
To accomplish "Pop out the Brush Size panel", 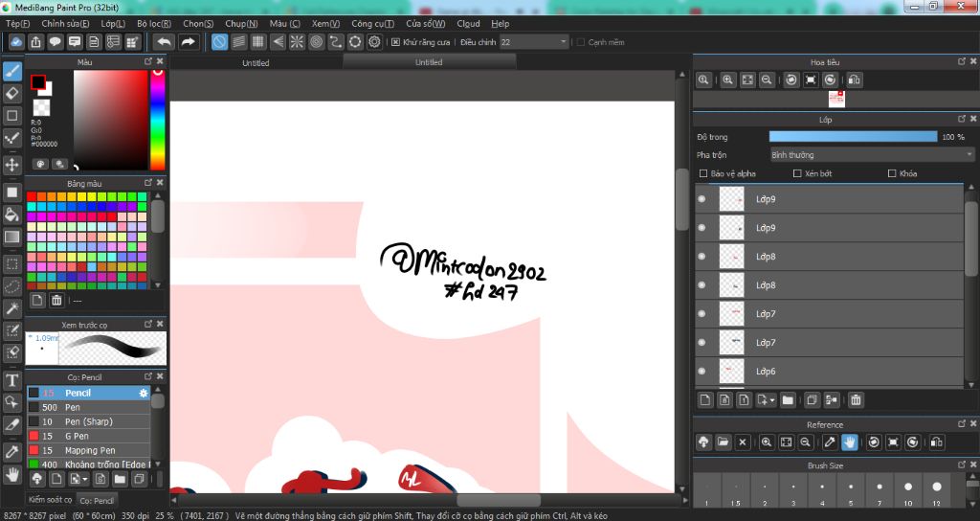I will pyautogui.click(x=961, y=464).
